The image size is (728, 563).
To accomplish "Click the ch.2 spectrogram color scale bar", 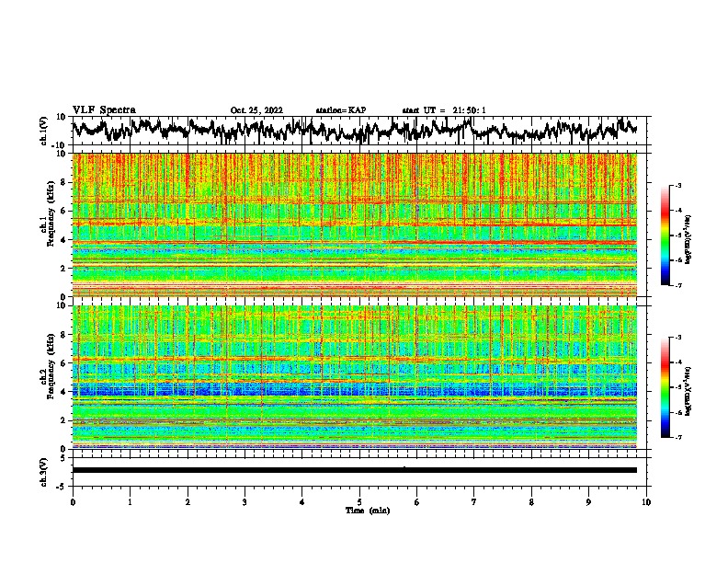I will click(x=665, y=387).
